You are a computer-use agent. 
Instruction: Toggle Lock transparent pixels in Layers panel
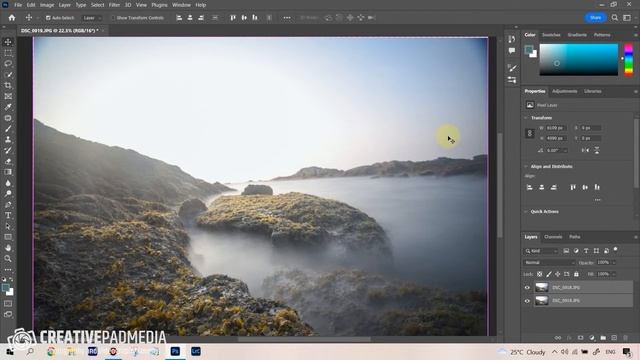[x=540, y=274]
